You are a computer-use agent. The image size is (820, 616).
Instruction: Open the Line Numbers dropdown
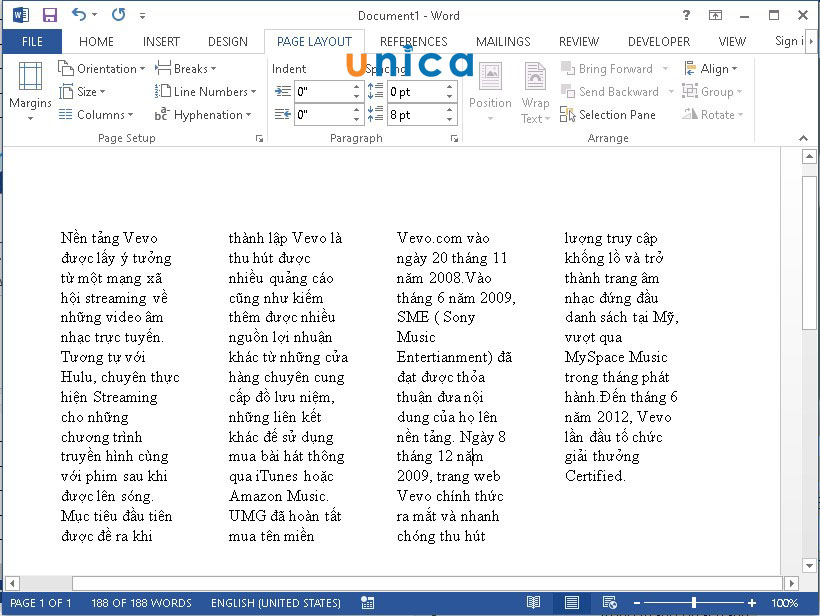pos(206,92)
